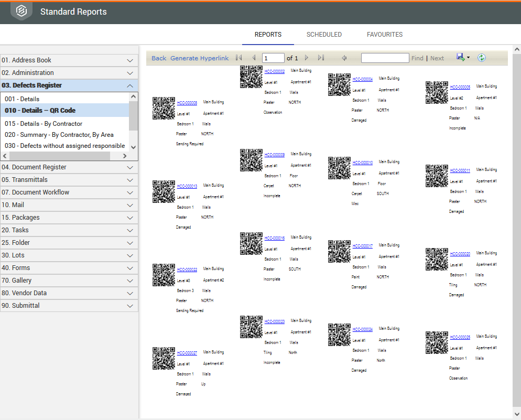
Task: Open the Favourites tab
Action: 384,35
